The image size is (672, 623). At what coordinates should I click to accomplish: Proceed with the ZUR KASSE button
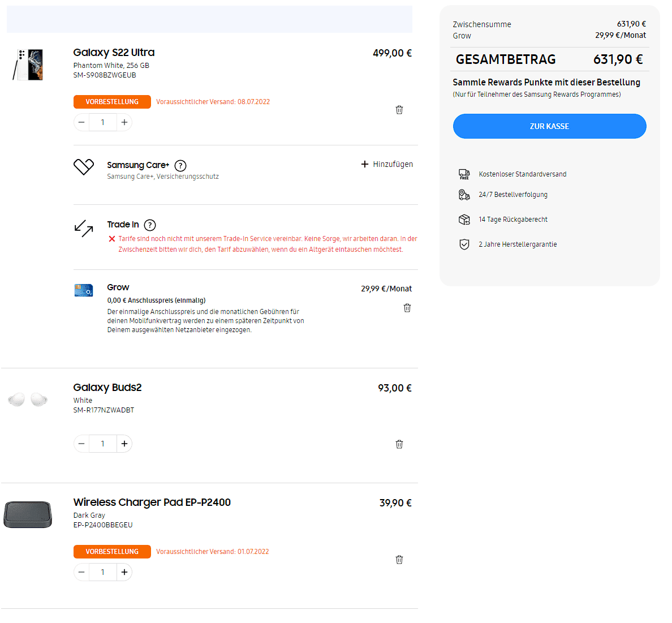click(x=549, y=126)
